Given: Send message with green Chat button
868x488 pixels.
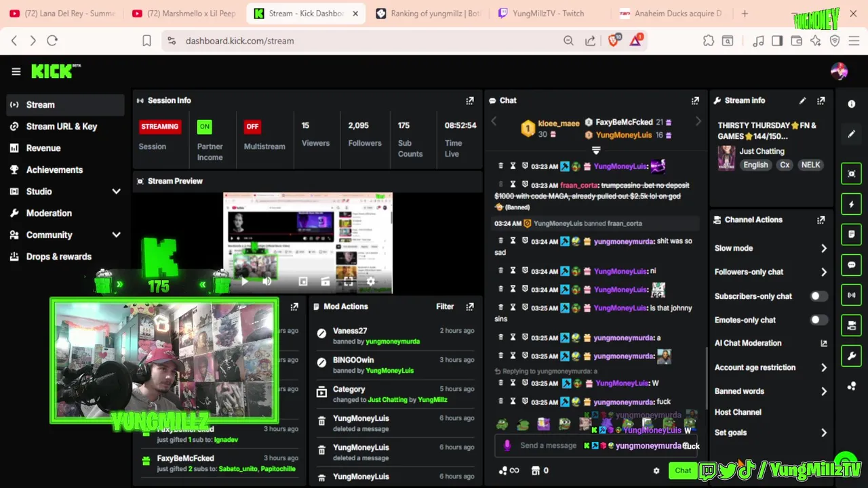Looking at the screenshot, I should (x=682, y=470).
